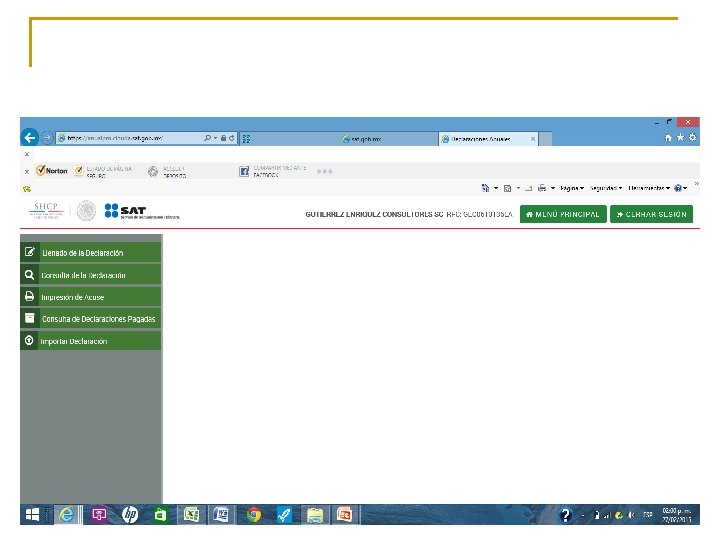Open the browser home page icon
The width and height of the screenshot is (720, 540).
coord(668,137)
